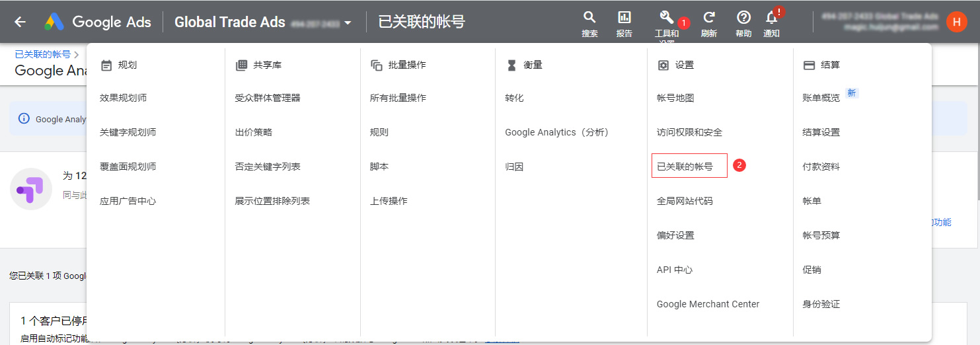Click the 已关联的帐号 breadcrumb link
This screenshot has height=345, width=980.
pos(42,54)
